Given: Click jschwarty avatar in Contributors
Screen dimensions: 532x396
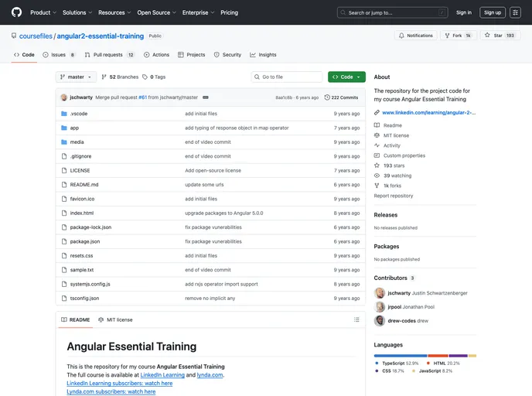Looking at the screenshot, I should click(x=380, y=293).
